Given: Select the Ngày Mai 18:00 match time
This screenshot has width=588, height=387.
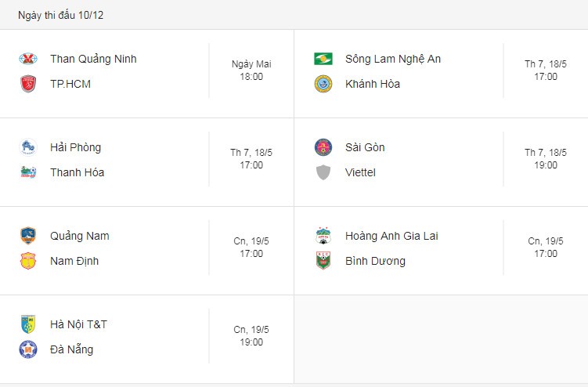Looking at the screenshot, I should coord(251,71).
